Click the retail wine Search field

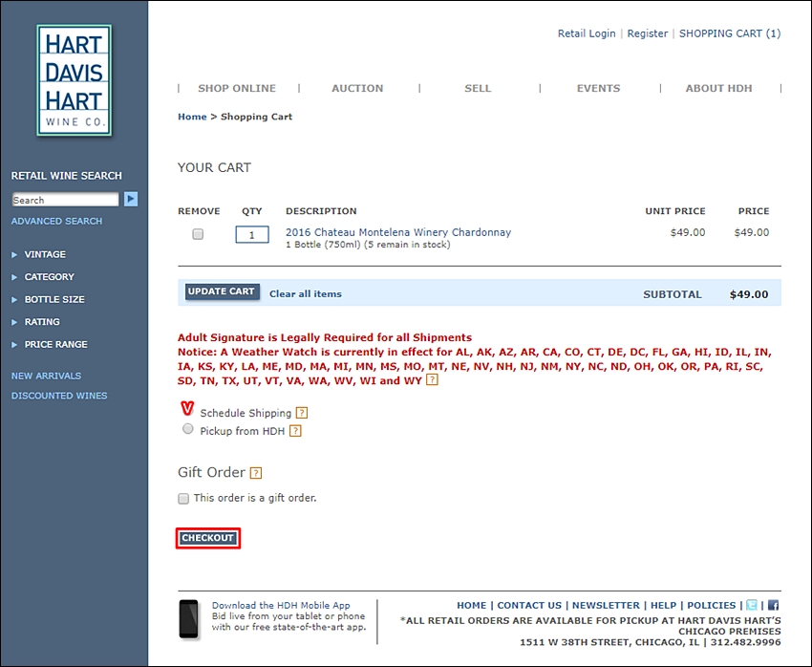(x=65, y=200)
